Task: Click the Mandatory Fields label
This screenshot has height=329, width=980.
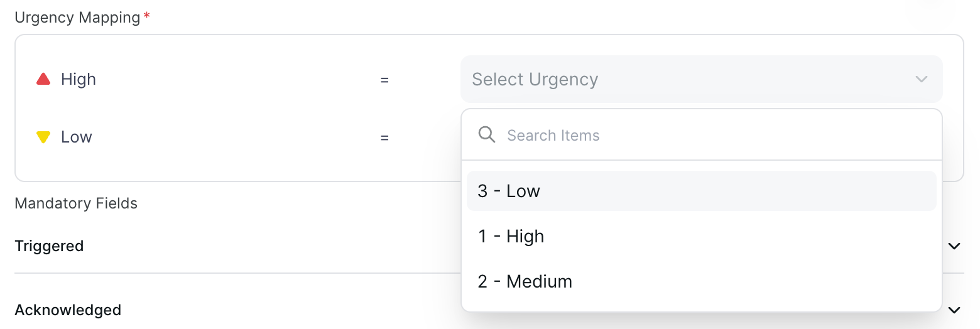Action: pos(76,203)
